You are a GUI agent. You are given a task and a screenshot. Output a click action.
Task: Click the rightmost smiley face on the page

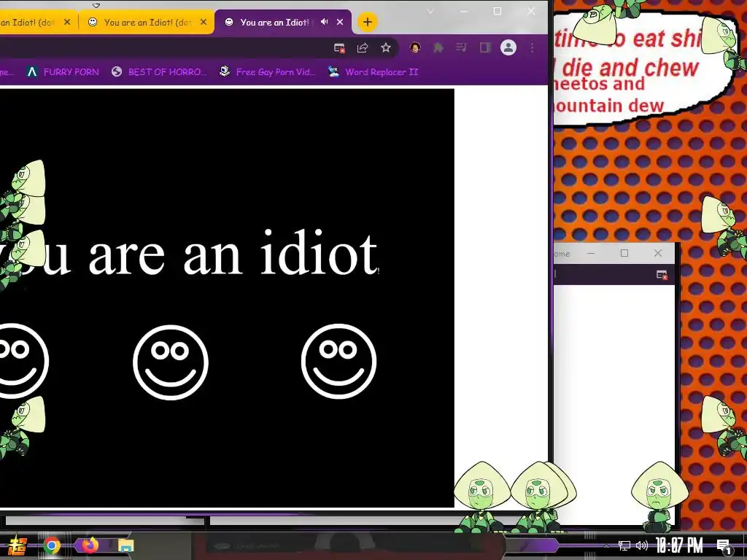tap(338, 361)
